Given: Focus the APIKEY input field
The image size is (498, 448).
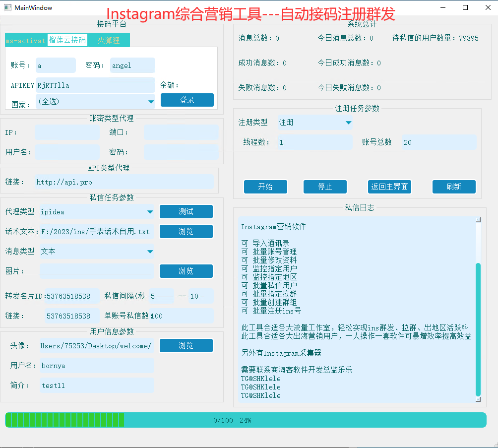Looking at the screenshot, I should [95, 85].
